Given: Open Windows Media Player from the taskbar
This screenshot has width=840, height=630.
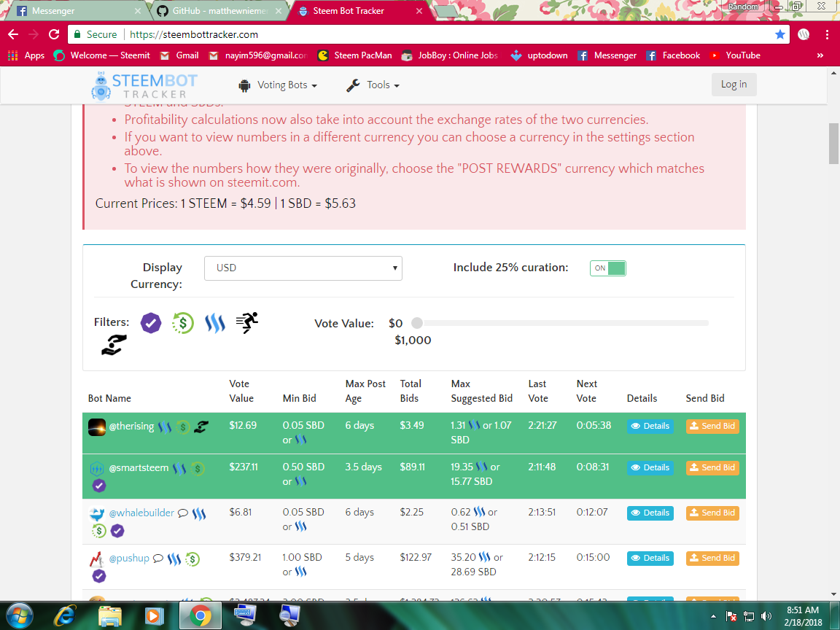Looking at the screenshot, I should point(155,616).
